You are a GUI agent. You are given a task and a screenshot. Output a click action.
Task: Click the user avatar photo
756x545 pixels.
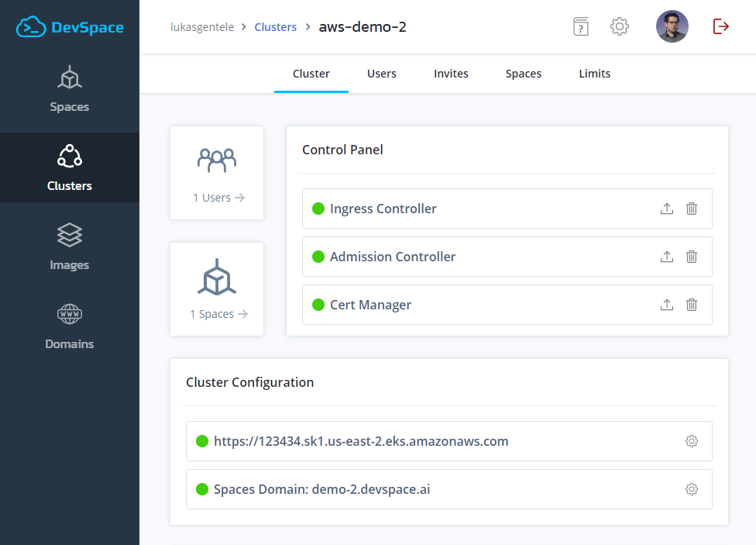(672, 26)
